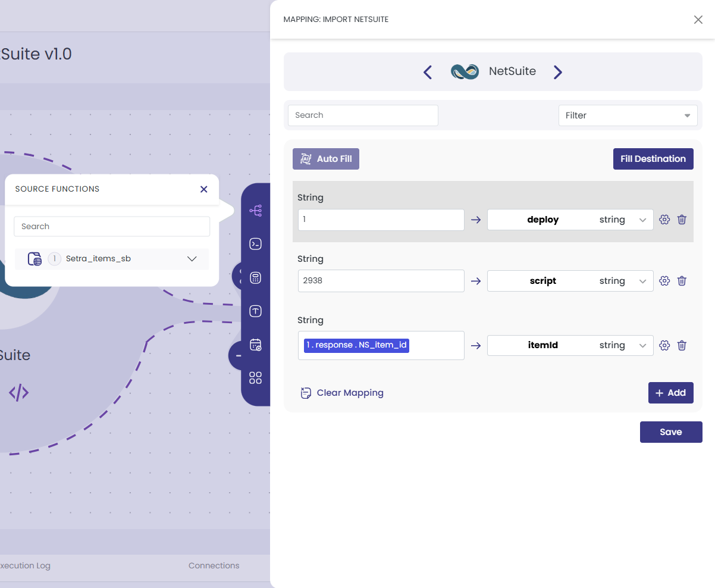Focus the mapping Search field
Screen dimensions: 715x588
363,115
